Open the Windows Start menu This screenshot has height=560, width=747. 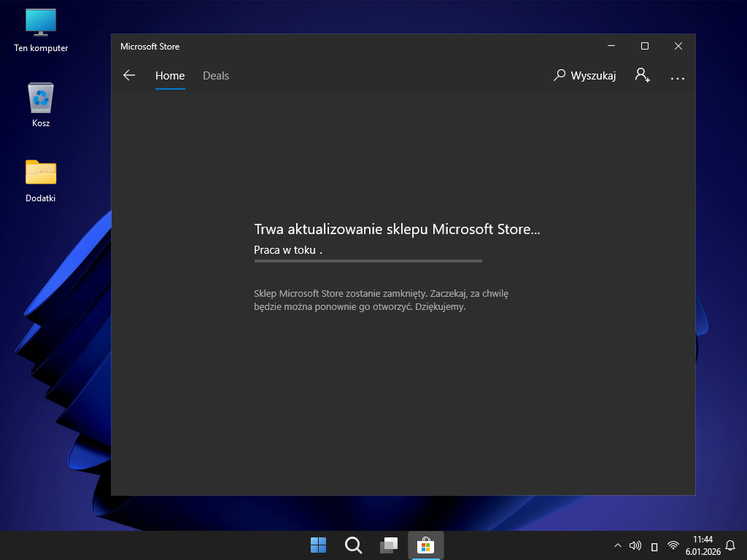pyautogui.click(x=319, y=545)
